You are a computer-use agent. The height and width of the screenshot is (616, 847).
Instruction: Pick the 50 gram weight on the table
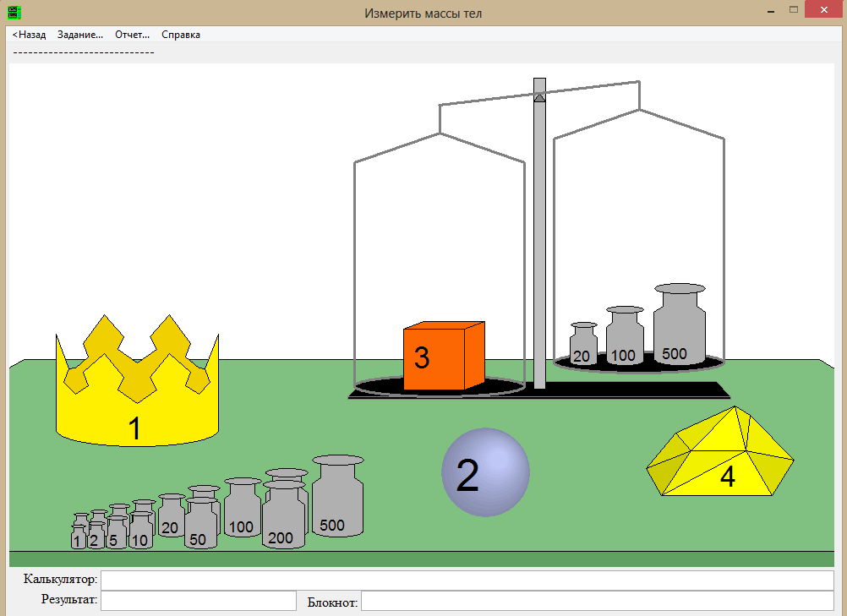coord(201,523)
